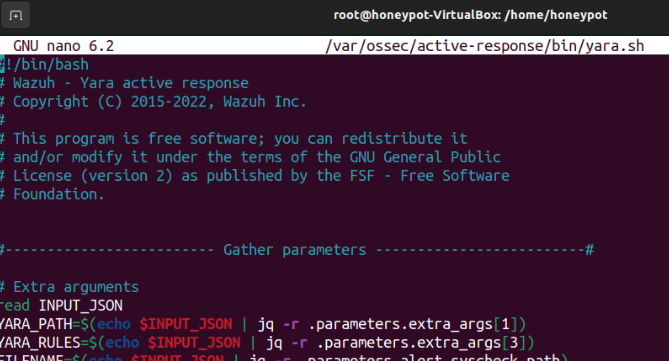Click the 'and/or modify it under the terms' line
669x361 pixels.
(250, 157)
